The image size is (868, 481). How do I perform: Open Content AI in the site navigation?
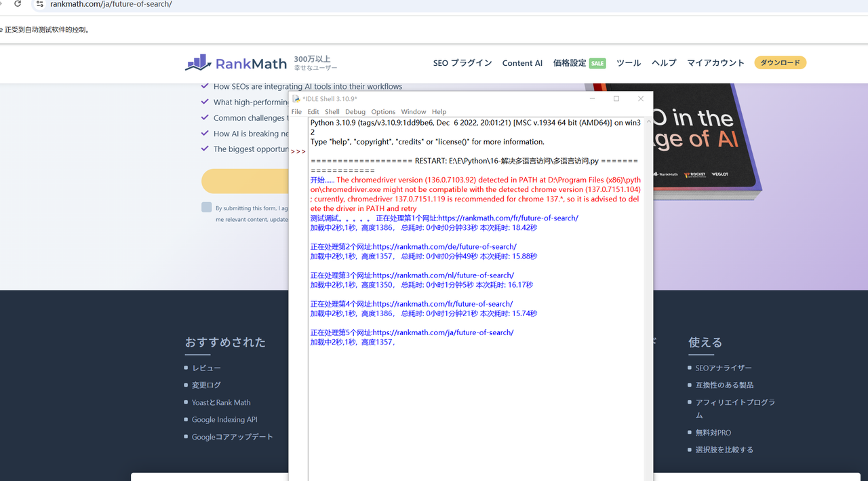tap(522, 63)
